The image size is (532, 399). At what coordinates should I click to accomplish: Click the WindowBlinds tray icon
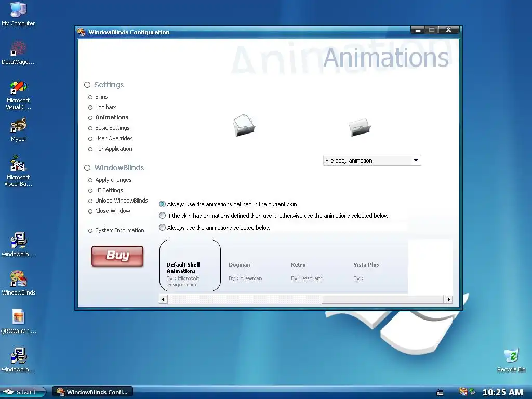tap(463, 392)
